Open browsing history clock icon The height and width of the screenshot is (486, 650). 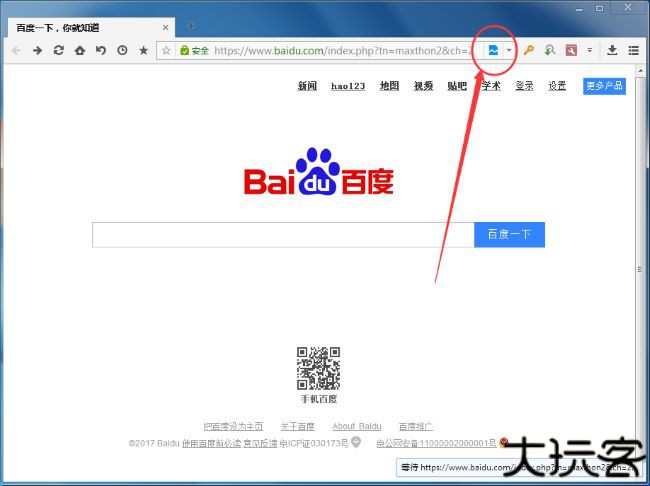pos(122,51)
